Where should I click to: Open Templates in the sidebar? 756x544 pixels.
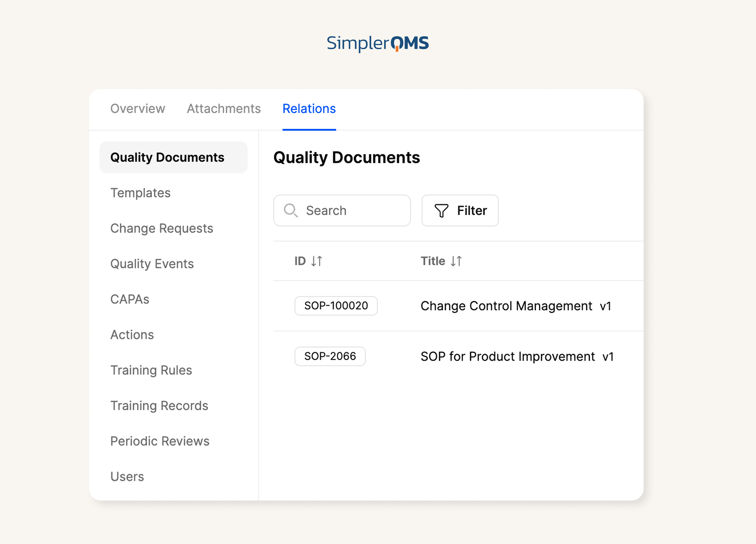[140, 193]
